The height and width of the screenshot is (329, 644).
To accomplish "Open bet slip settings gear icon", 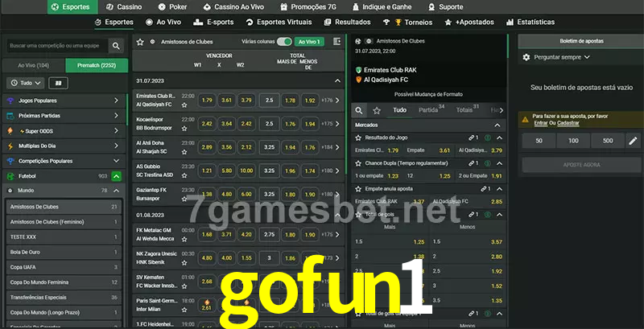I will [526, 57].
